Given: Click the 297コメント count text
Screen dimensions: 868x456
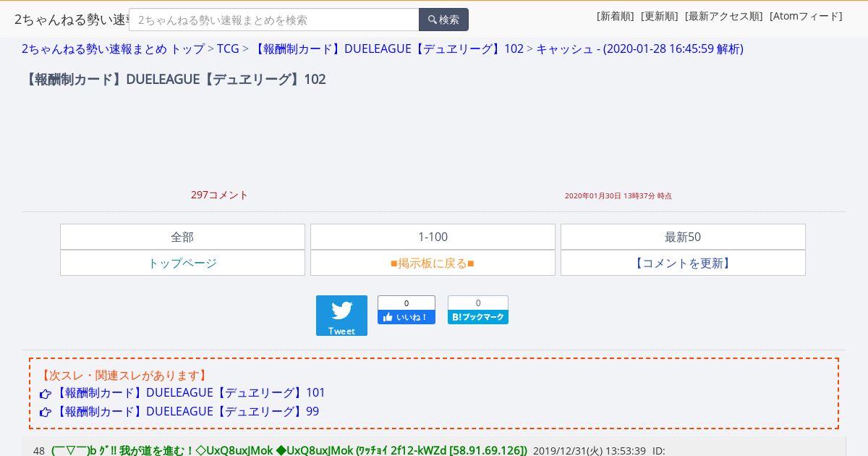Looking at the screenshot, I should click(x=220, y=195).
